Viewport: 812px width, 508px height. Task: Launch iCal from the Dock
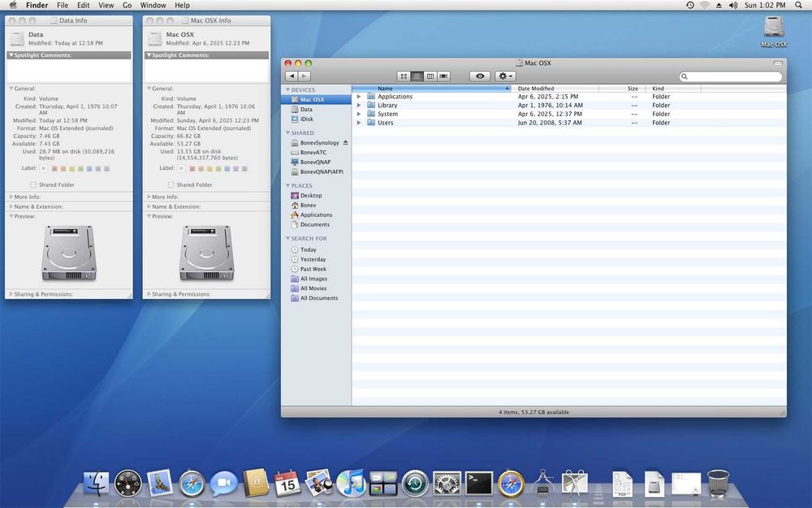point(287,483)
